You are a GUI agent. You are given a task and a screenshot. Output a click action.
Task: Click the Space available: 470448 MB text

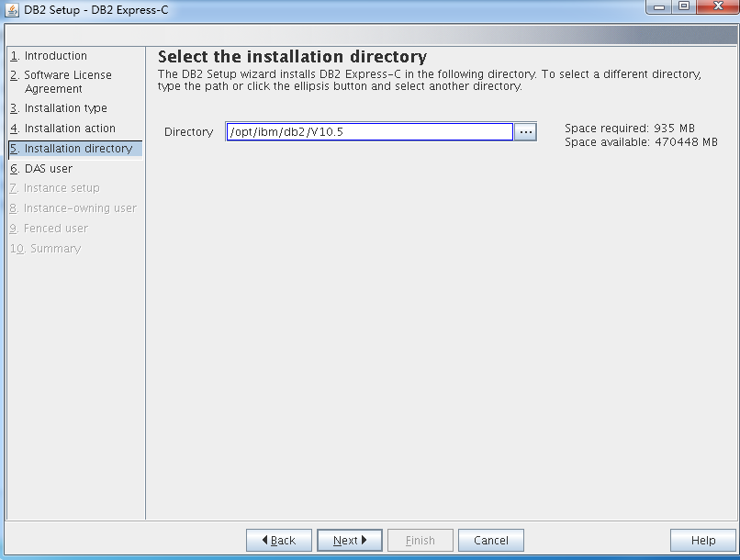641,142
